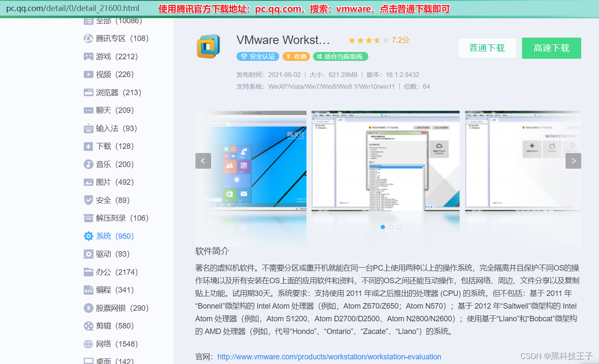Click the 收费 paid badge
599x364 pixels.
point(296,57)
